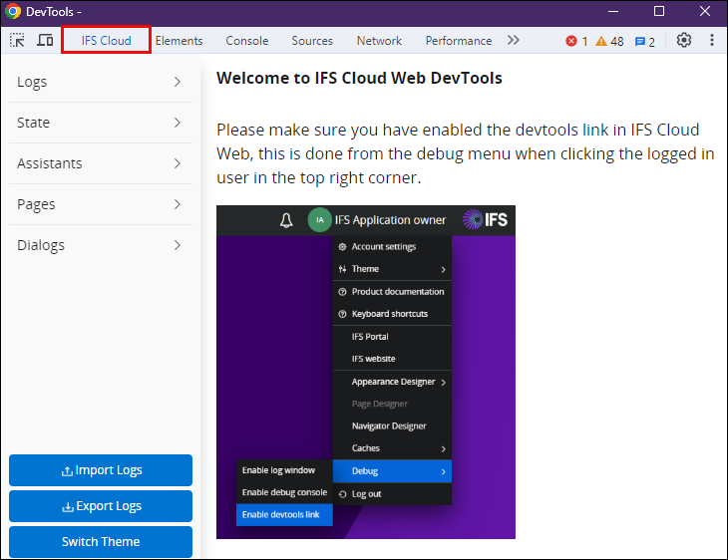The image size is (728, 560).
Task: Click the debug menu screenshot image
Action: click(366, 372)
